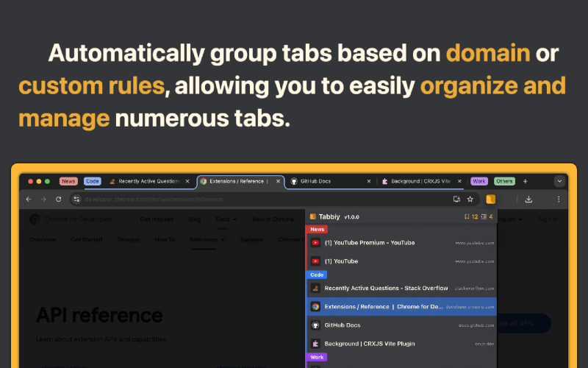Close the Background | CRXJS Vite tab
The height and width of the screenshot is (368, 588).
click(459, 181)
